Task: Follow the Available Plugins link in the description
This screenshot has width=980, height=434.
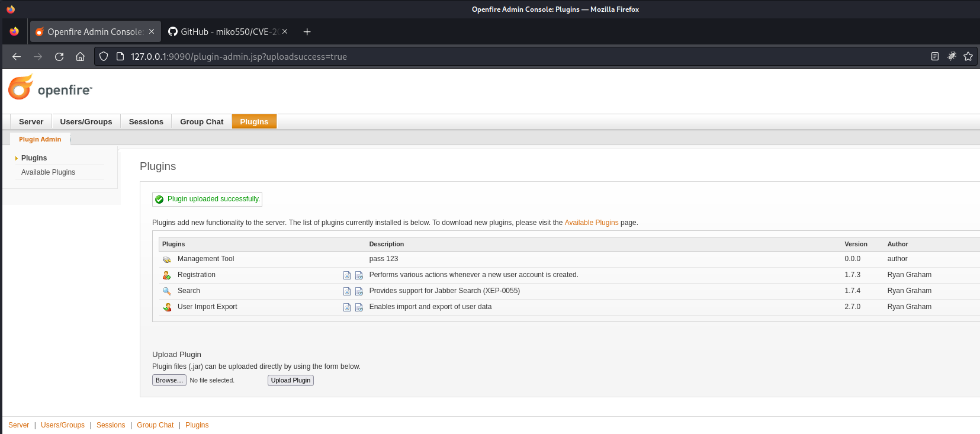Action: [x=591, y=223]
